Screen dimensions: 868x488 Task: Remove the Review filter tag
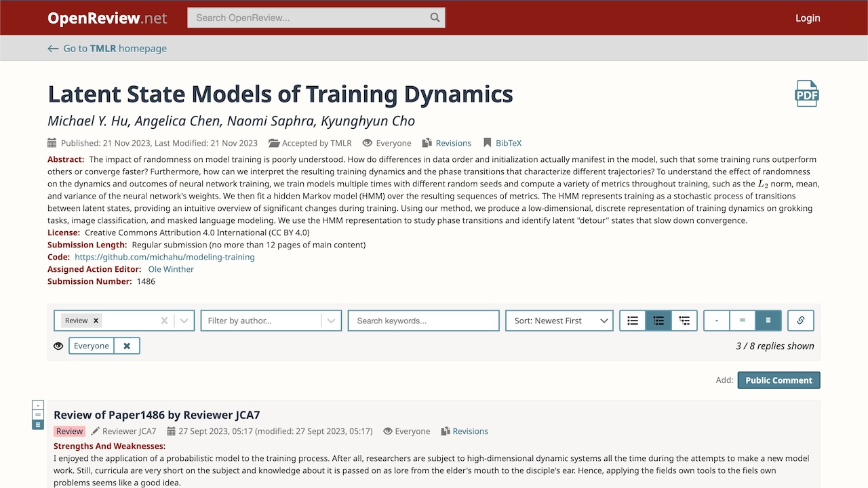(96, 321)
